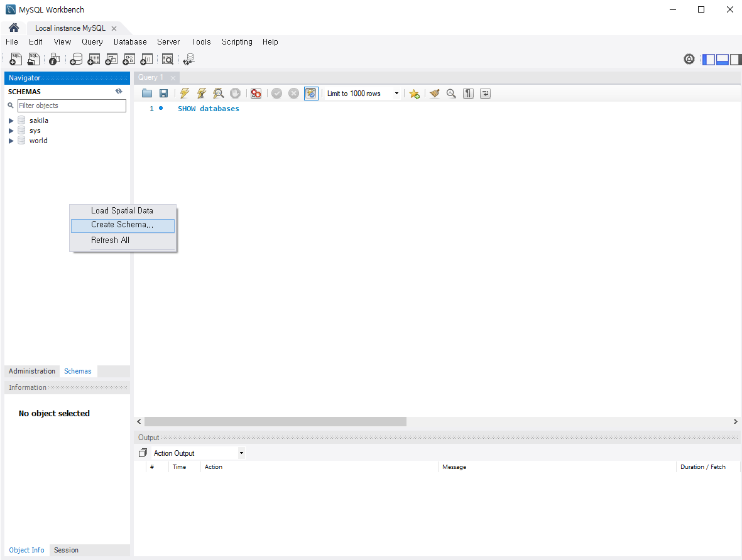Create a new table toolbar icon
The image size is (742, 560).
click(x=94, y=59)
